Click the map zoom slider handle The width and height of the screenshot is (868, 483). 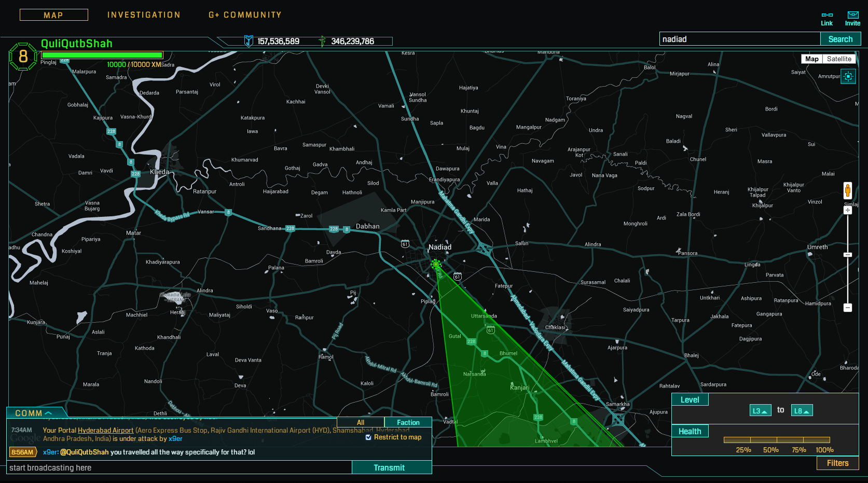[848, 255]
